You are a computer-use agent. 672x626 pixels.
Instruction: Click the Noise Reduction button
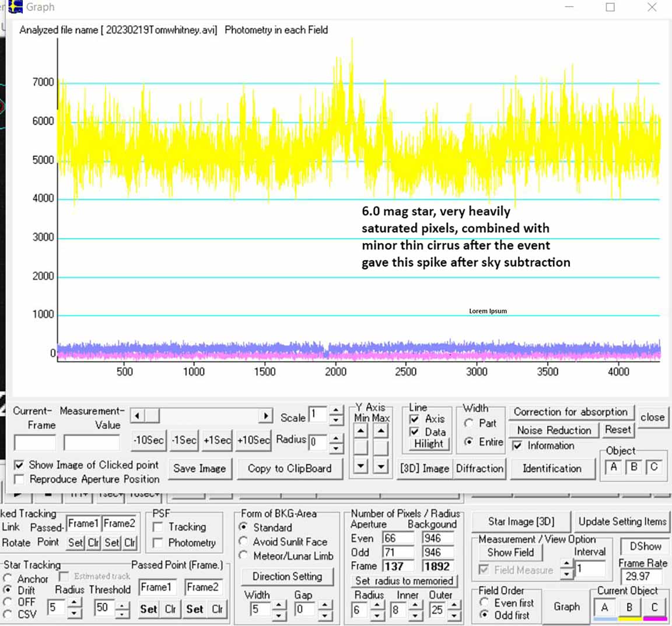(554, 430)
